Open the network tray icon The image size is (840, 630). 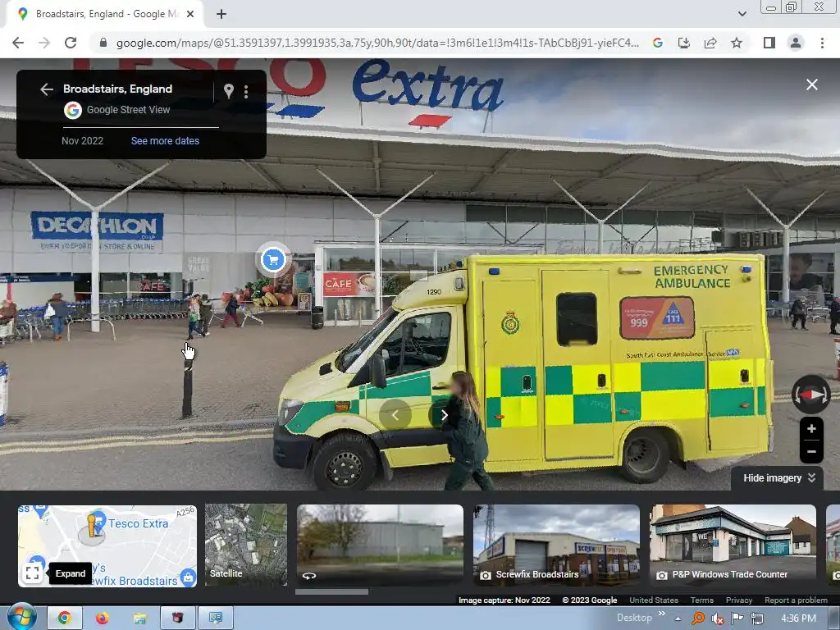[757, 619]
